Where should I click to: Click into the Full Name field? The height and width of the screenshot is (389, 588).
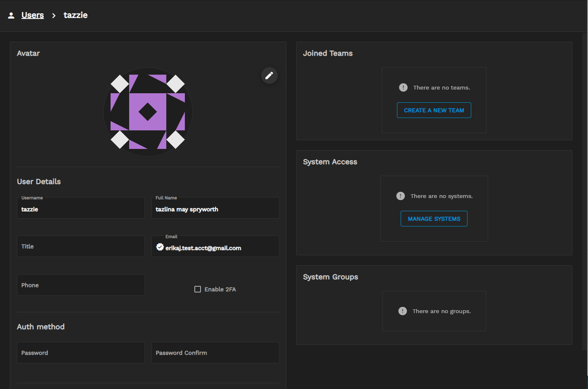pyautogui.click(x=215, y=209)
